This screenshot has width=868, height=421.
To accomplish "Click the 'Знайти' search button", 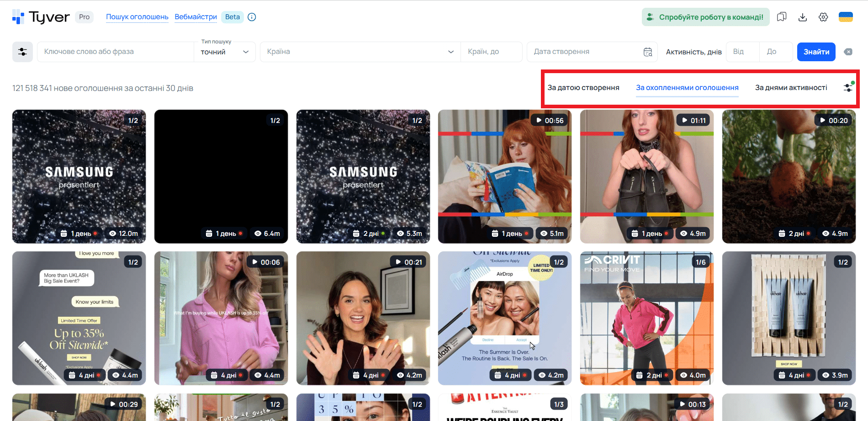I will point(816,52).
